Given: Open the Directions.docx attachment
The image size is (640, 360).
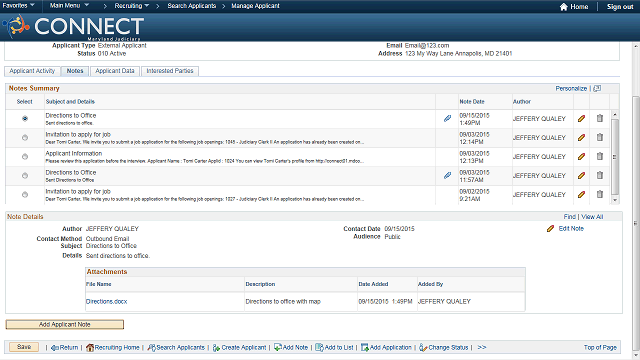Looking at the screenshot, I should [x=107, y=302].
